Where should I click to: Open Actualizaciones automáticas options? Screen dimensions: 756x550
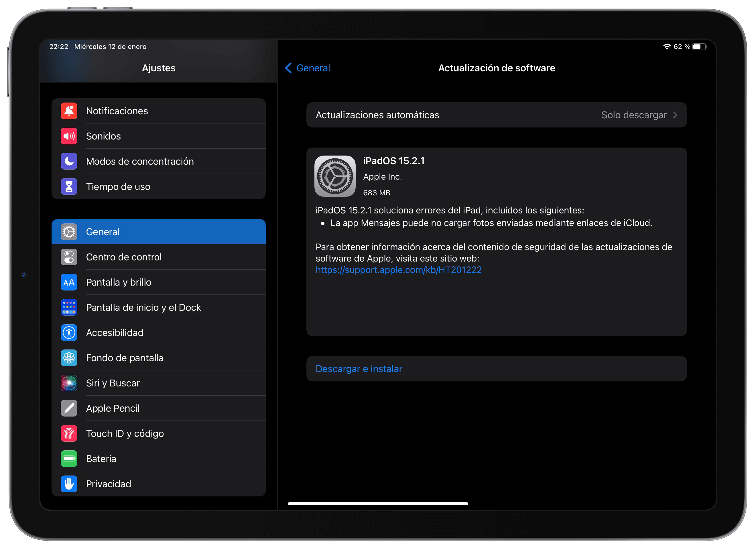(x=377, y=115)
